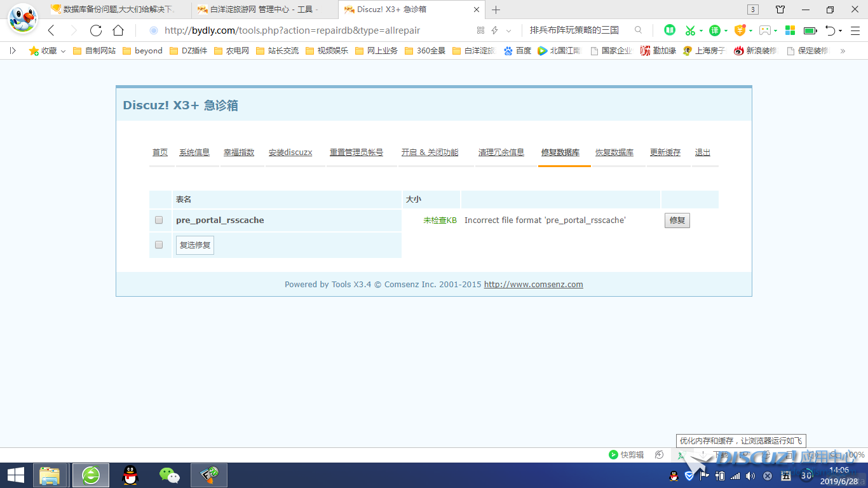Click the search magnifier icon
The width and height of the screenshot is (868, 488).
pyautogui.click(x=639, y=30)
